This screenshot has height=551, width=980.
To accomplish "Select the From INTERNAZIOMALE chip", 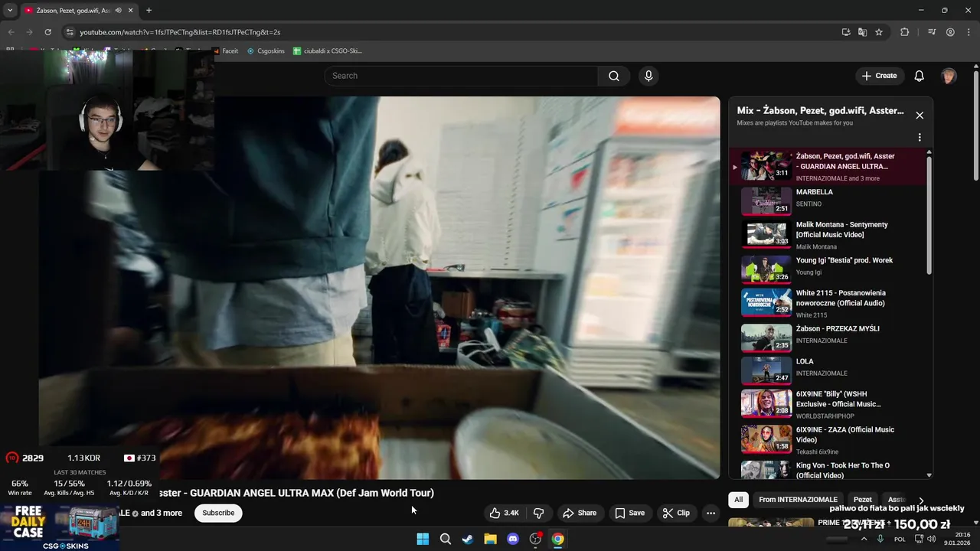I will [x=798, y=500].
